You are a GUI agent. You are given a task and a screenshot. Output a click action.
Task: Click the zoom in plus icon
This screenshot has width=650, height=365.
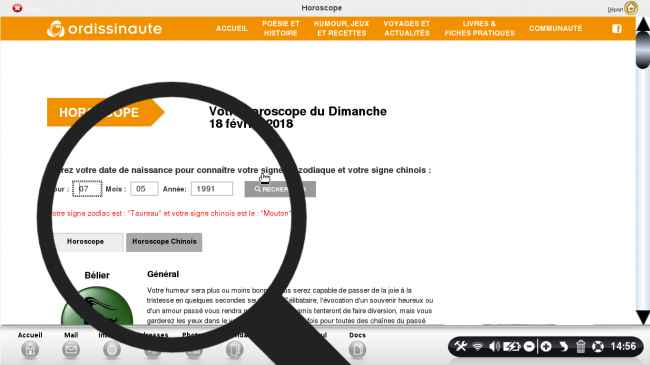(x=546, y=346)
